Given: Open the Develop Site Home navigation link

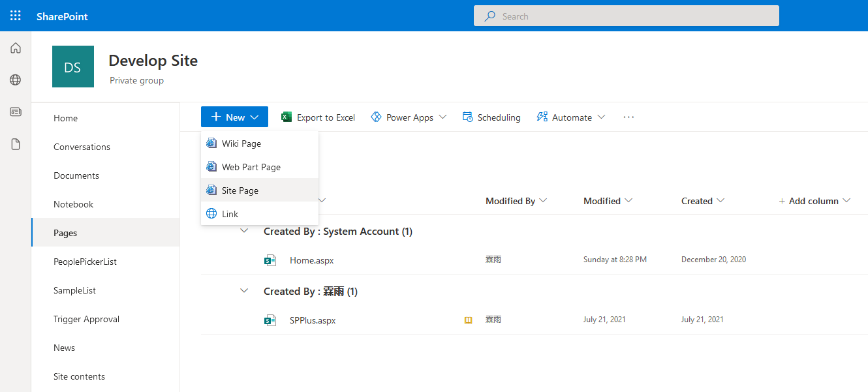Looking at the screenshot, I should tap(65, 118).
